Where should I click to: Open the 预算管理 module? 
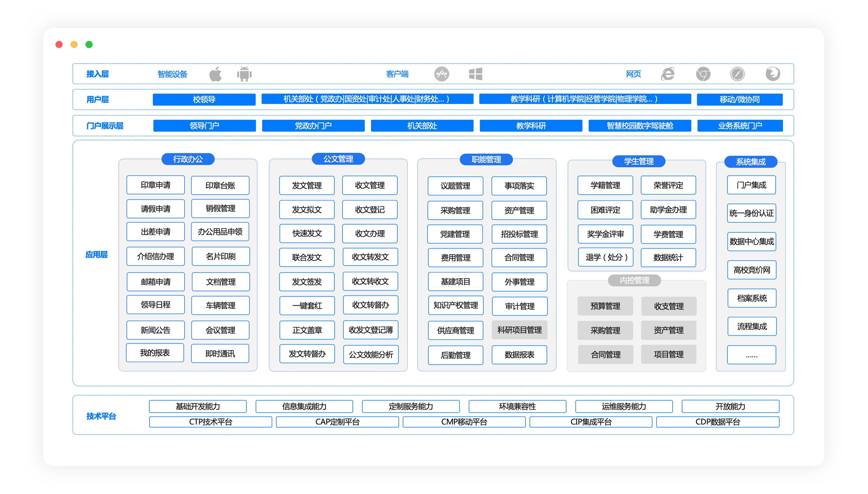605,306
